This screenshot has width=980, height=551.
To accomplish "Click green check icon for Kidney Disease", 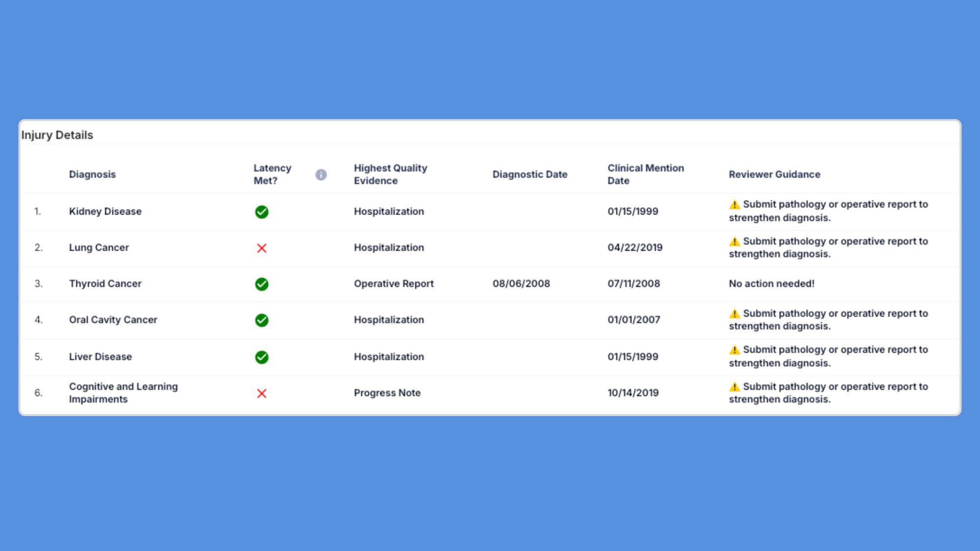I will tap(262, 212).
